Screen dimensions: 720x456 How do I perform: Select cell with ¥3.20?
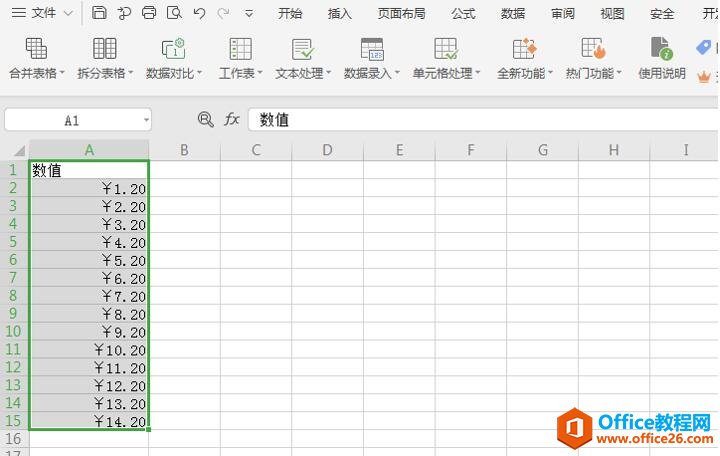click(89, 224)
